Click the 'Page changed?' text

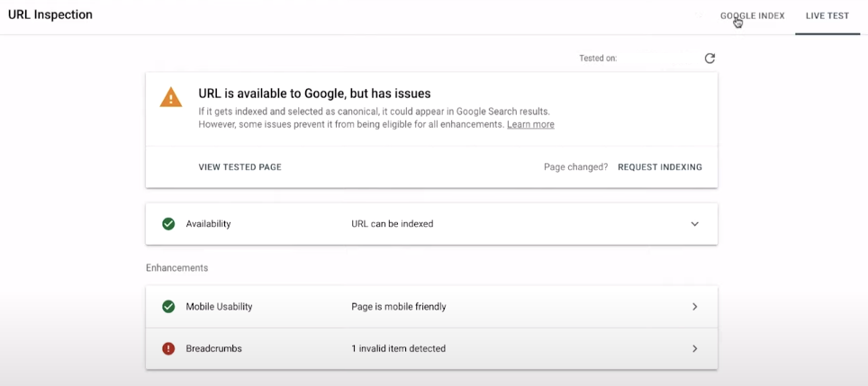[575, 167]
